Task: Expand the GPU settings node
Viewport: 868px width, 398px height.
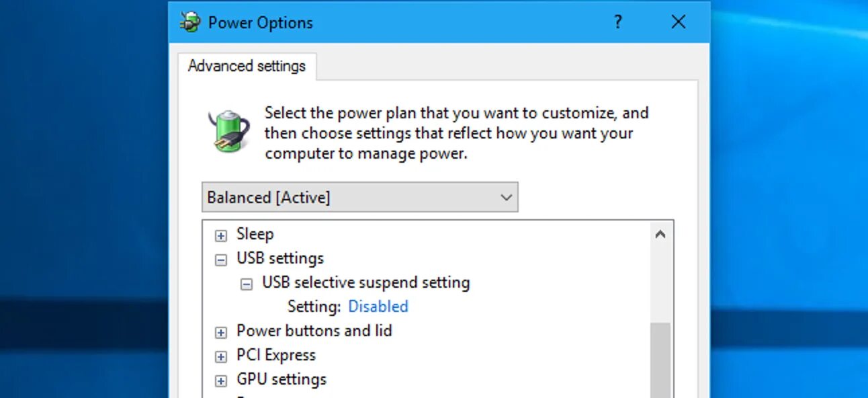Action: pyautogui.click(x=220, y=381)
